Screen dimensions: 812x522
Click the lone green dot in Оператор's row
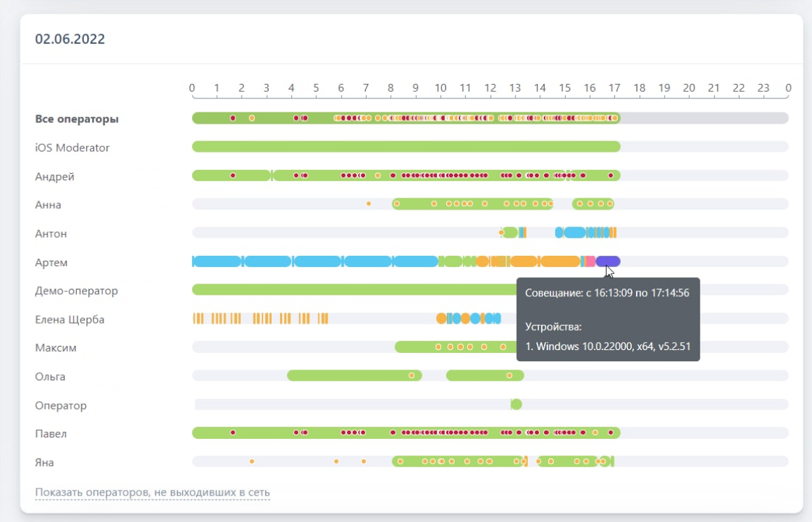516,405
